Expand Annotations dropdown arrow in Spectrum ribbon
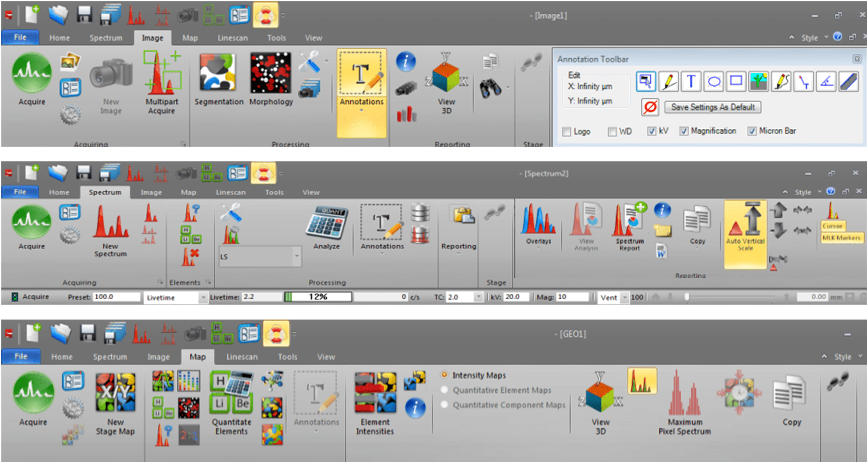The height and width of the screenshot is (463, 868). click(382, 254)
